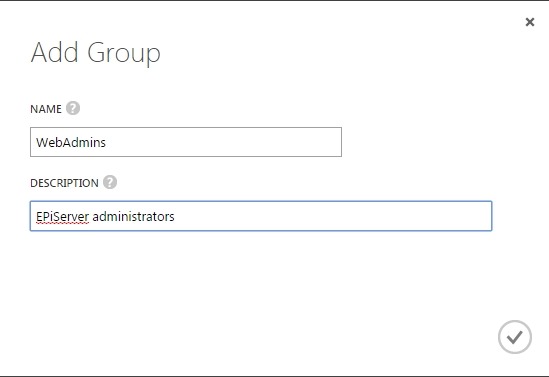The image size is (549, 377).
Task: Click the DESCRIPTION field label
Action: pyautogui.click(x=64, y=183)
